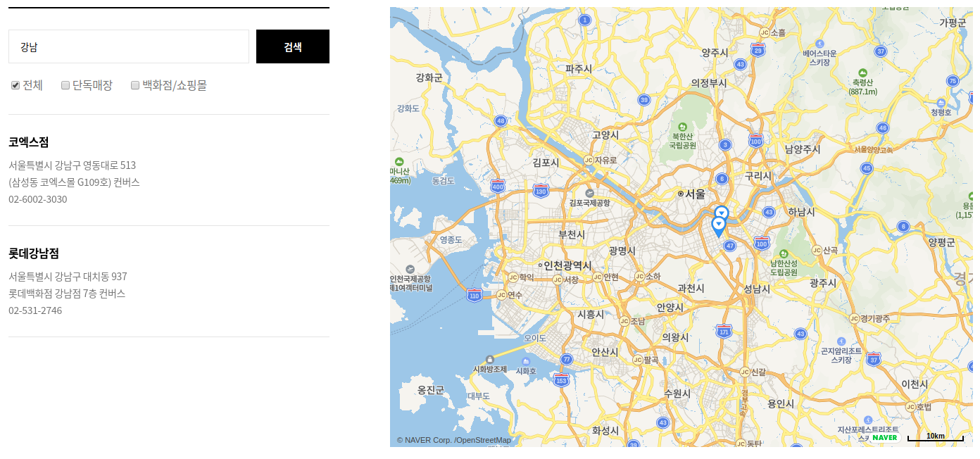This screenshot has height=459, width=980.
Task: Click the highway 130 shield
Action: 541,190
